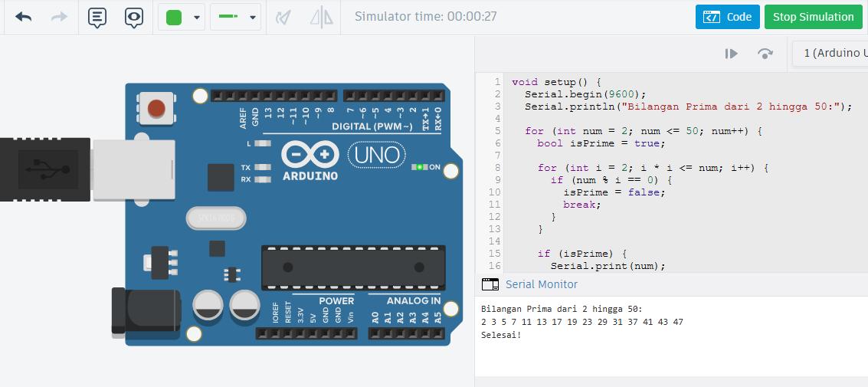Open the Arduino Uno board selector dropdown

[x=830, y=54]
